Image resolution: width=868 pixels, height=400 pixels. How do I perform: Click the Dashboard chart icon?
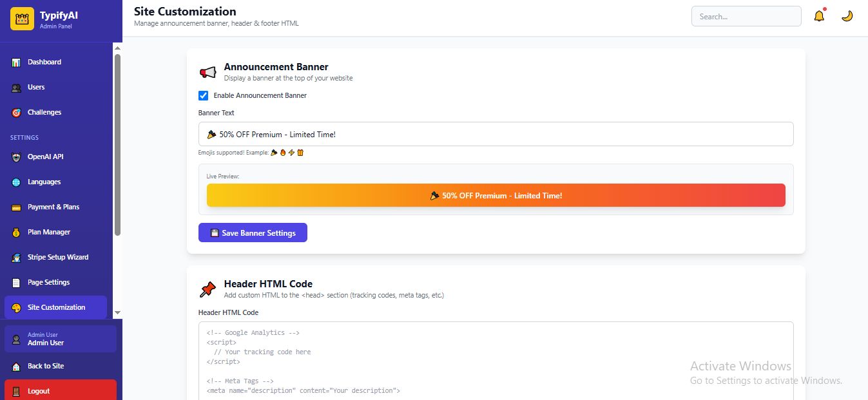coord(16,62)
